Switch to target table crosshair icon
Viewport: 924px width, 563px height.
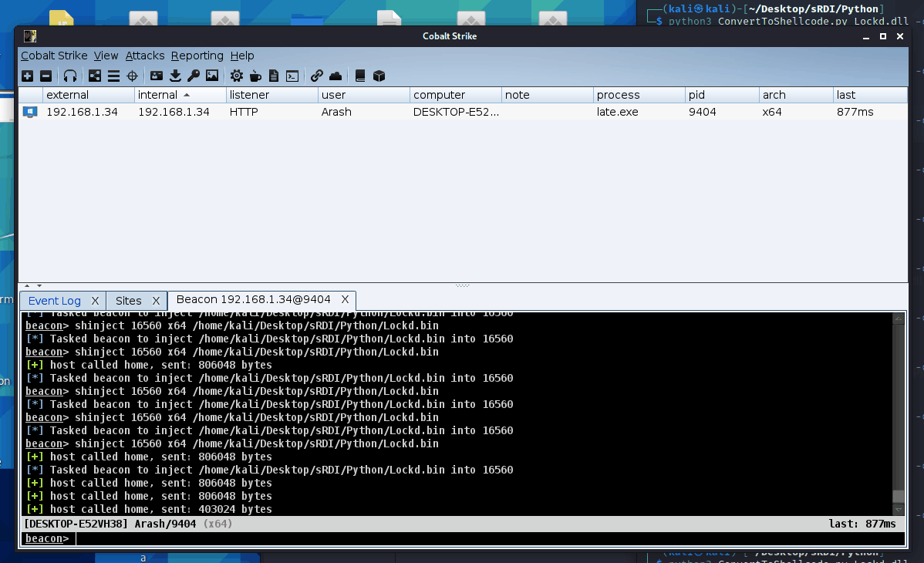point(133,76)
